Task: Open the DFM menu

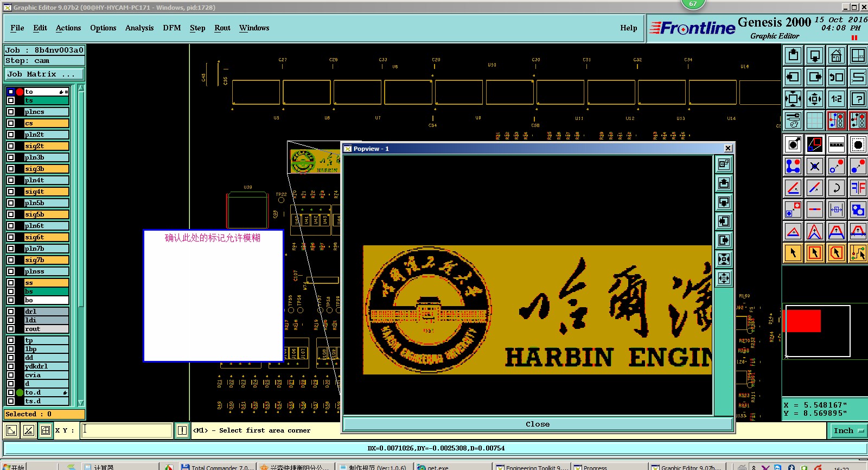Action: pyautogui.click(x=172, y=28)
